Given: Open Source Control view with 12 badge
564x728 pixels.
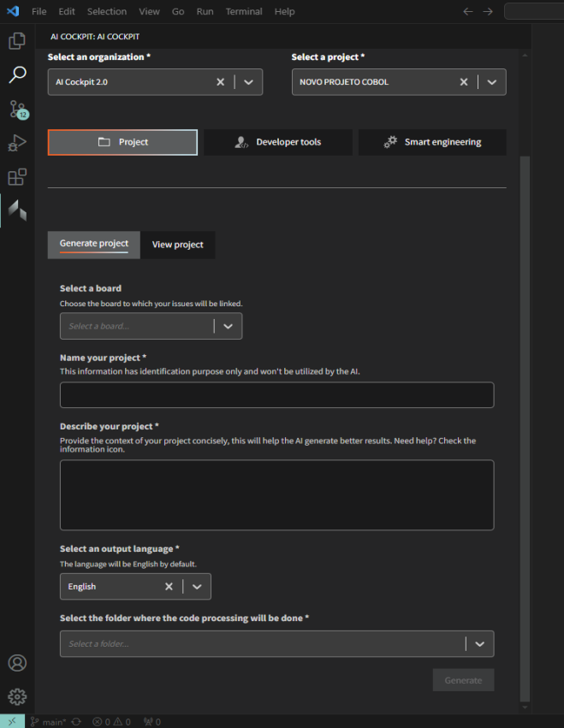Looking at the screenshot, I should [17, 109].
